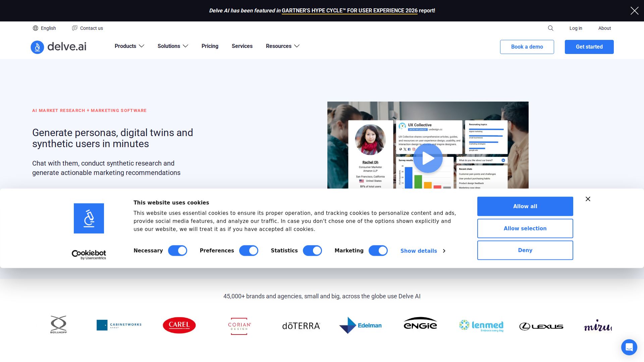
Task: Open the live chat widget
Action: pyautogui.click(x=629, y=347)
